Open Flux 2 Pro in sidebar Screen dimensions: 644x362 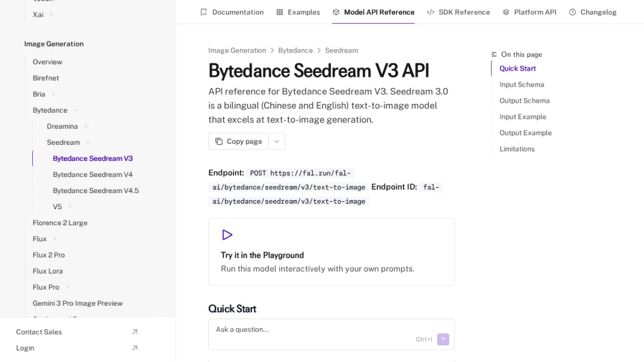[49, 255]
